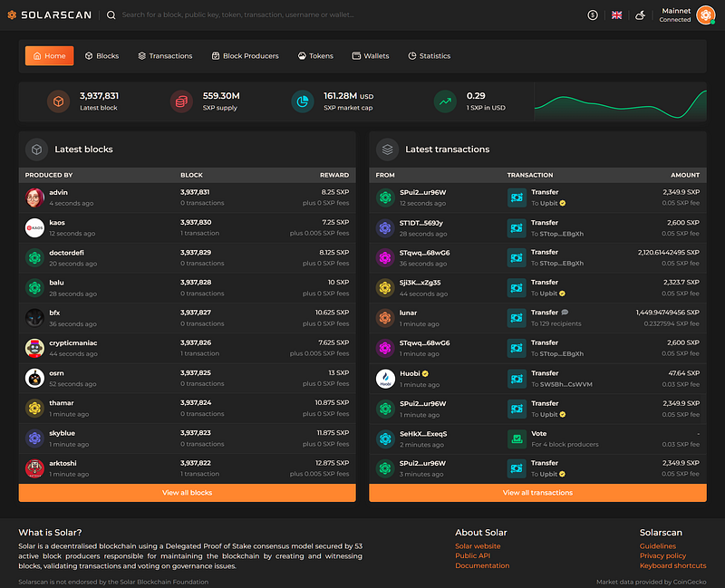This screenshot has width=725, height=588.
Task: Open Documentation link
Action: point(482,565)
